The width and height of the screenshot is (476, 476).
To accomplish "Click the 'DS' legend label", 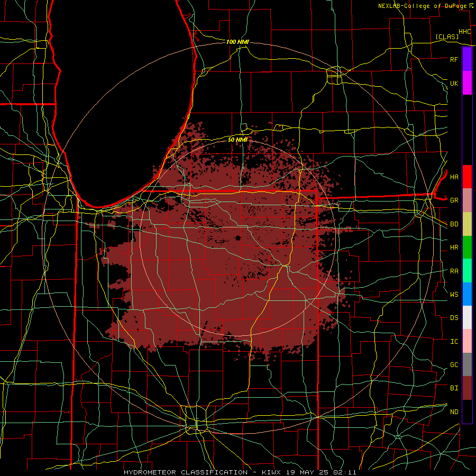I will tap(454, 318).
